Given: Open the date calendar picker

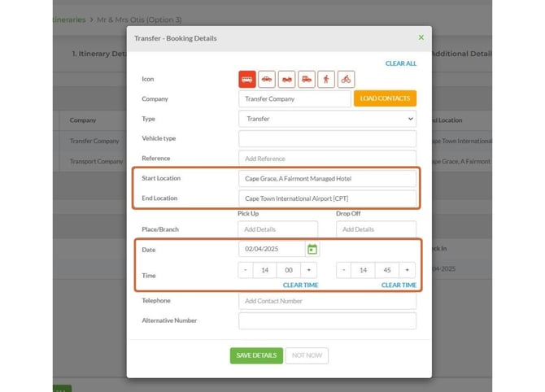Looking at the screenshot, I should (x=312, y=249).
